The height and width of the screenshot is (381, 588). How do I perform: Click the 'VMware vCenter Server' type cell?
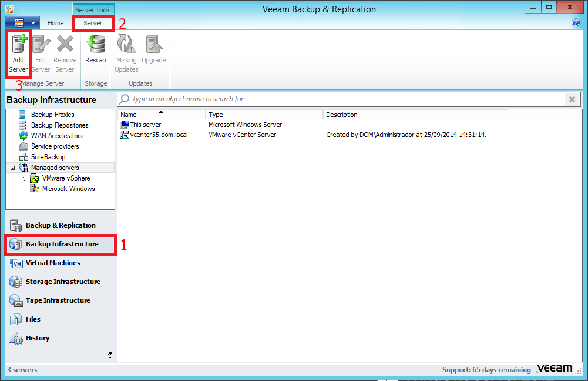[x=242, y=135]
